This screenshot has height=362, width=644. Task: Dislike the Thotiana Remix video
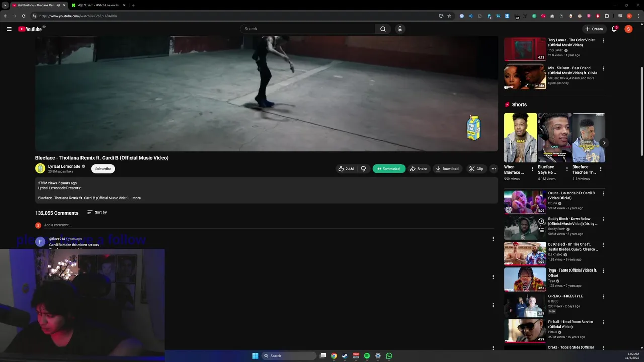click(363, 169)
